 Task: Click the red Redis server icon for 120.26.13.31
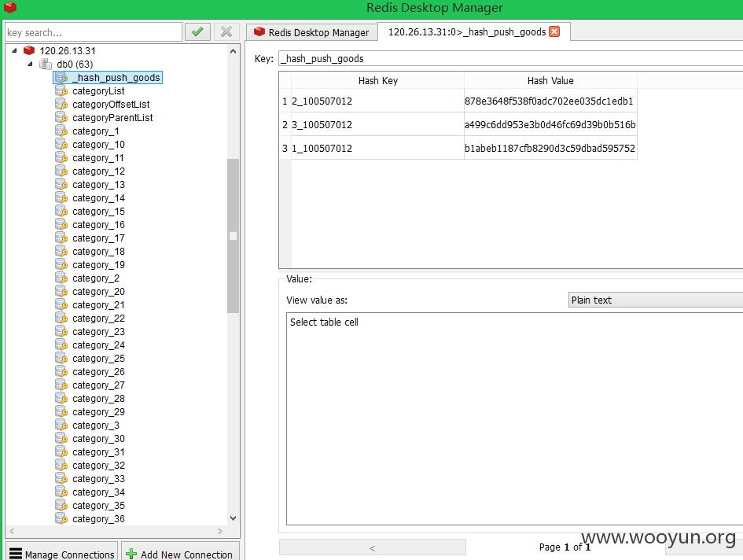[x=29, y=50]
